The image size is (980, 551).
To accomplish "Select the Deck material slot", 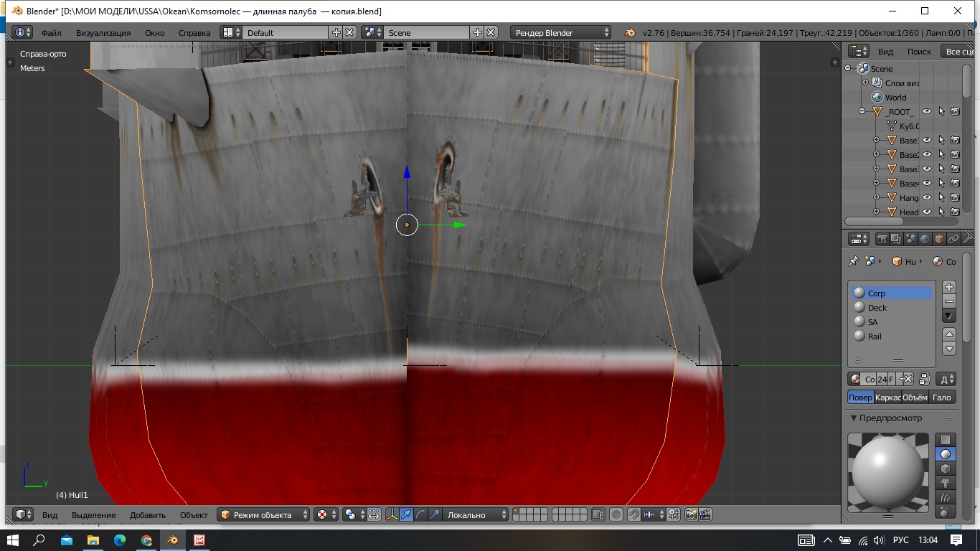I will 877,308.
